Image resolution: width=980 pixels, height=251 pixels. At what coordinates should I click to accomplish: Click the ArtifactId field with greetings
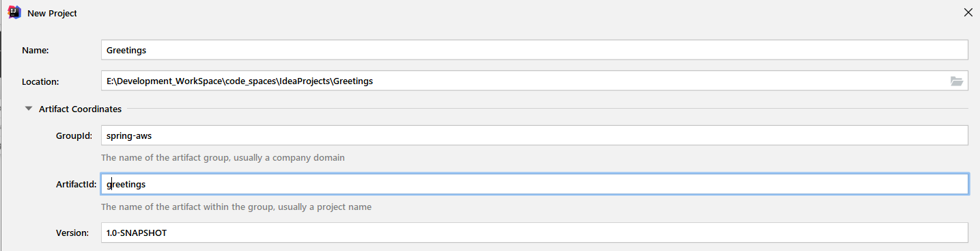coord(534,184)
